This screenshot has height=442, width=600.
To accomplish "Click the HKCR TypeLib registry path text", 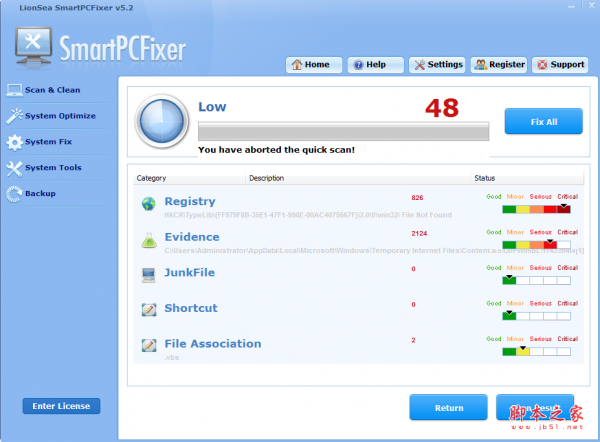I will click(308, 215).
